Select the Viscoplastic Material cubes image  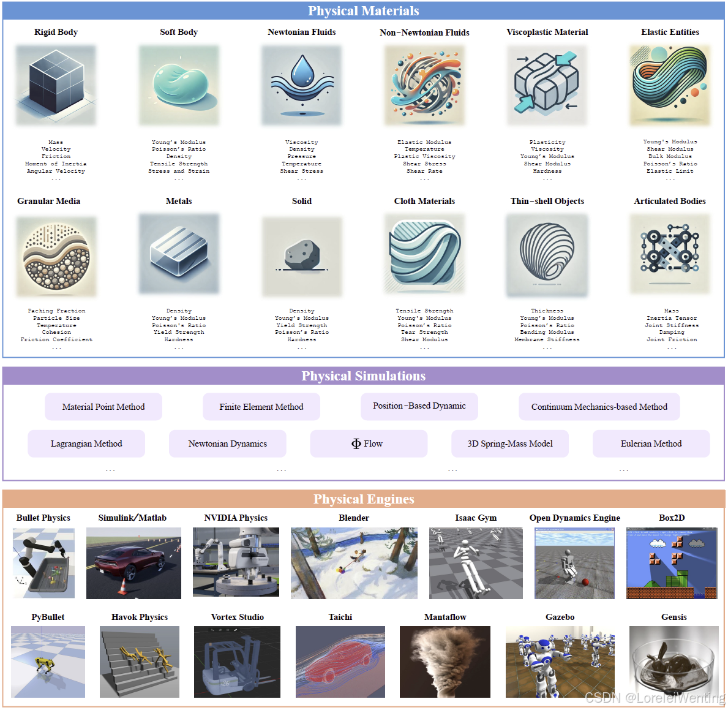pos(547,85)
